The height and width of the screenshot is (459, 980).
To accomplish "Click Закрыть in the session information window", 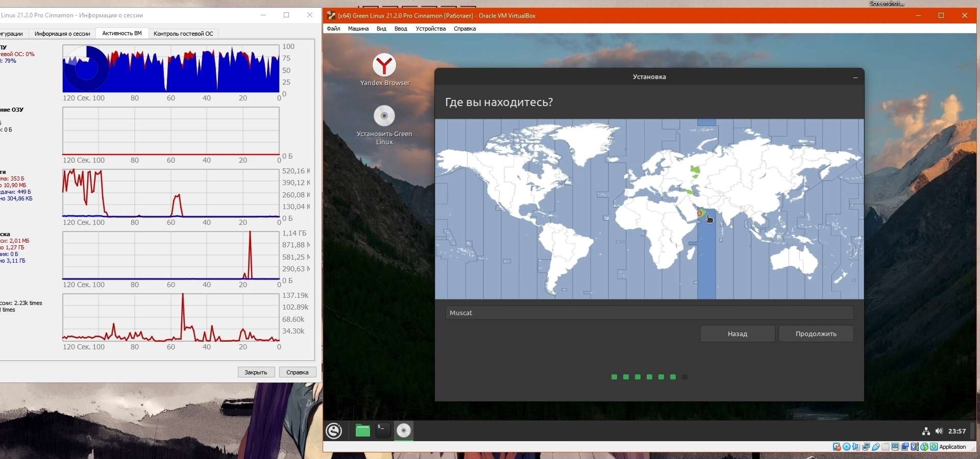I will click(x=256, y=372).
